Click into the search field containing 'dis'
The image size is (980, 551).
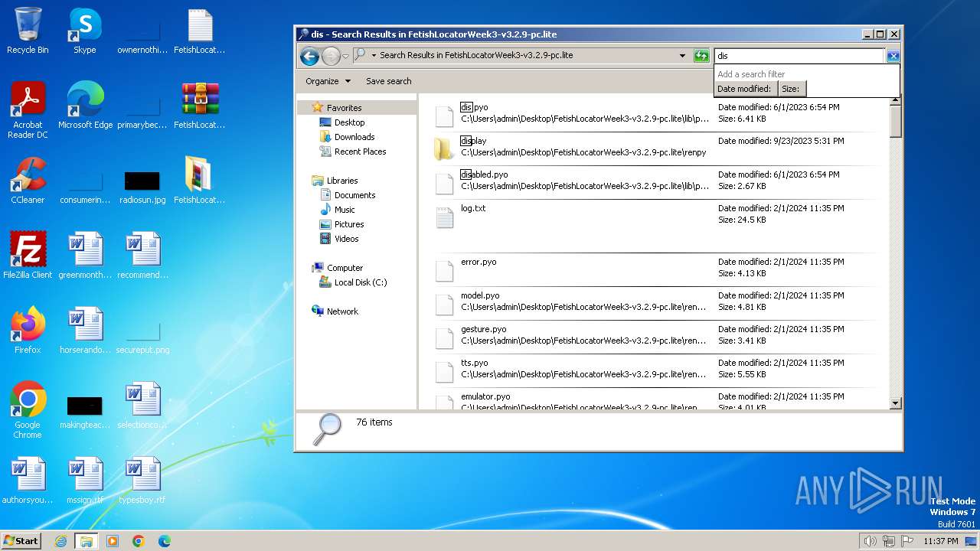[x=800, y=56]
